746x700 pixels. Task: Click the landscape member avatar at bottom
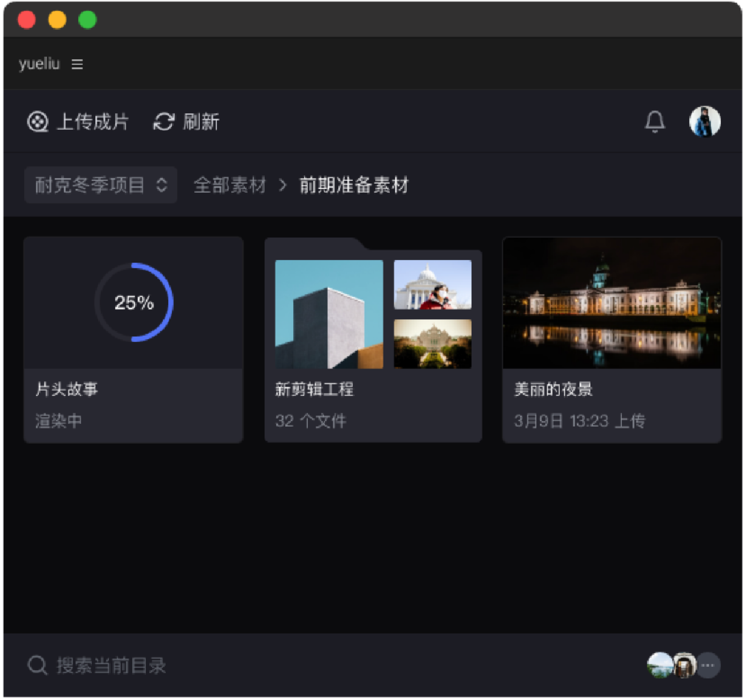(659, 665)
